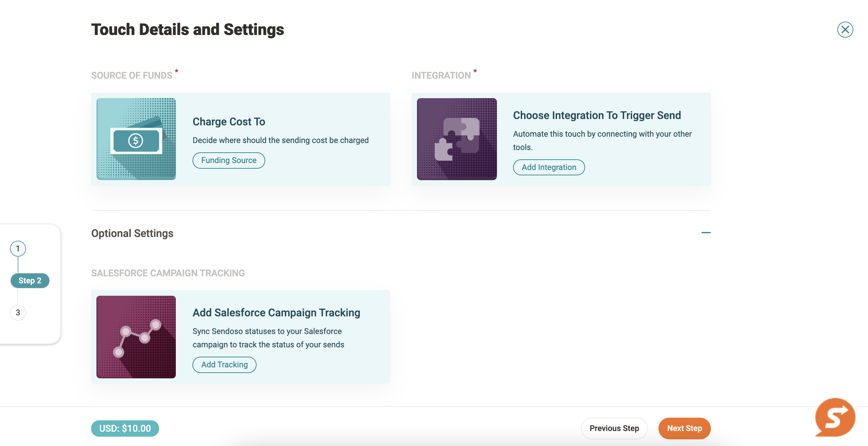This screenshot has width=868, height=446.
Task: Click 'Decide where should the sending cost be charged'
Action: coord(280,140)
